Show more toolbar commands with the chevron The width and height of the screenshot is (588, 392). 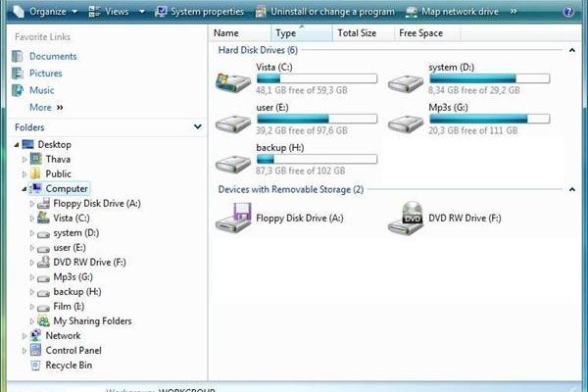pos(514,12)
